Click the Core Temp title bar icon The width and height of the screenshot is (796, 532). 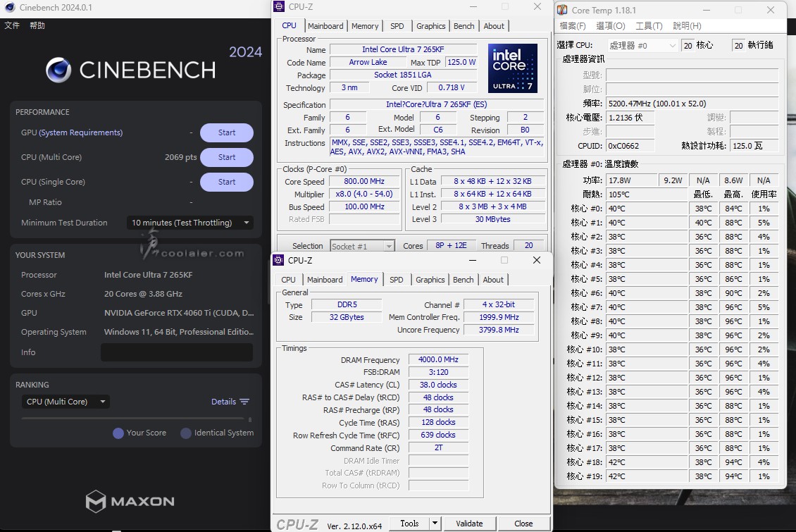[562, 10]
